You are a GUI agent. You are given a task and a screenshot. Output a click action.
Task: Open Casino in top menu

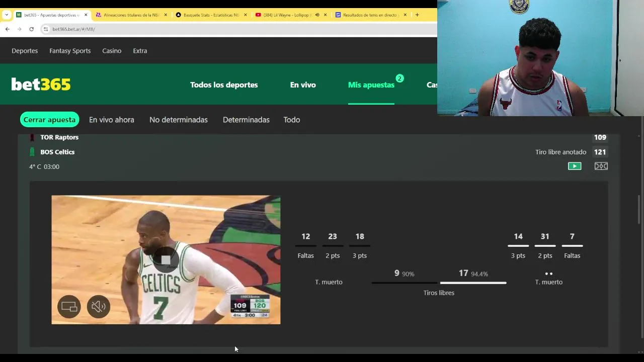[112, 51]
